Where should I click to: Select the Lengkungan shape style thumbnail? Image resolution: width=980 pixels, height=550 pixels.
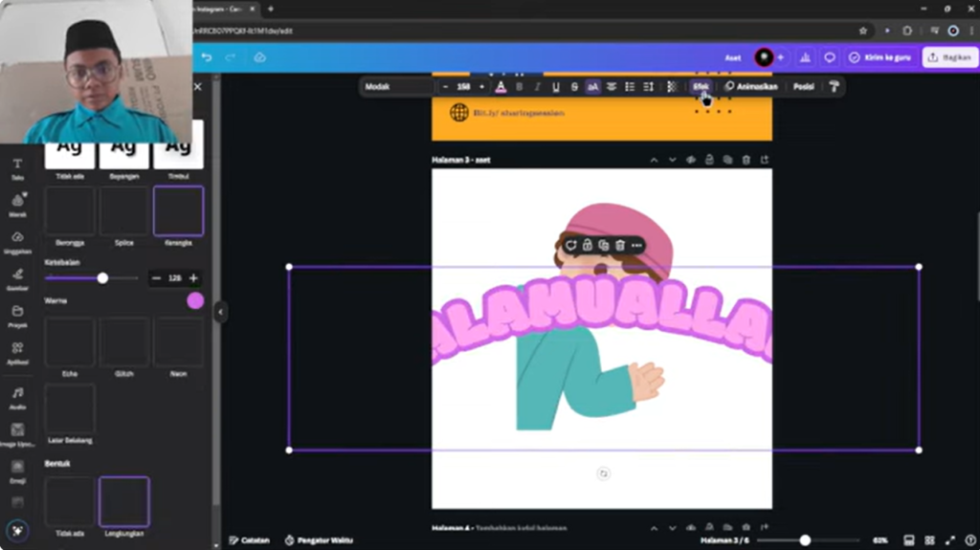tap(124, 501)
